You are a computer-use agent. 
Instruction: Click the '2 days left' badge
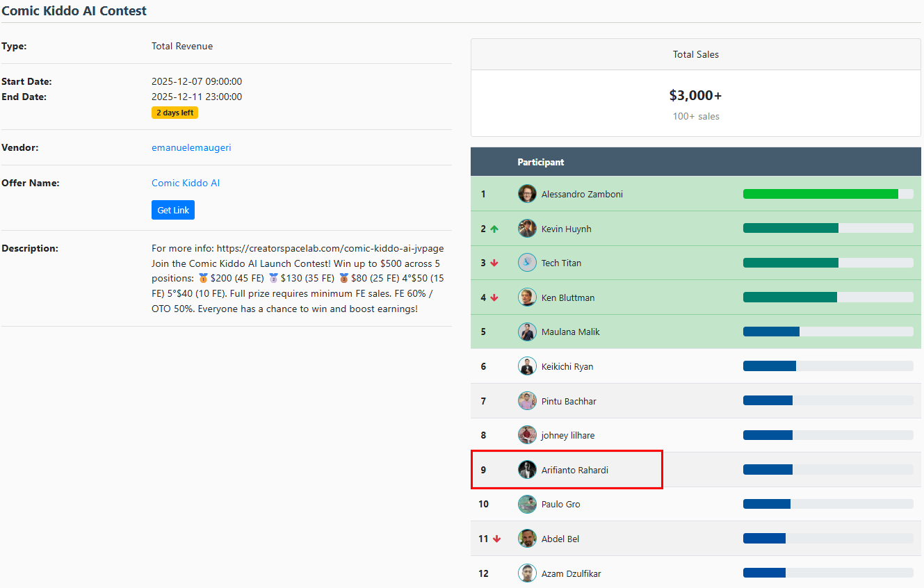coord(175,113)
